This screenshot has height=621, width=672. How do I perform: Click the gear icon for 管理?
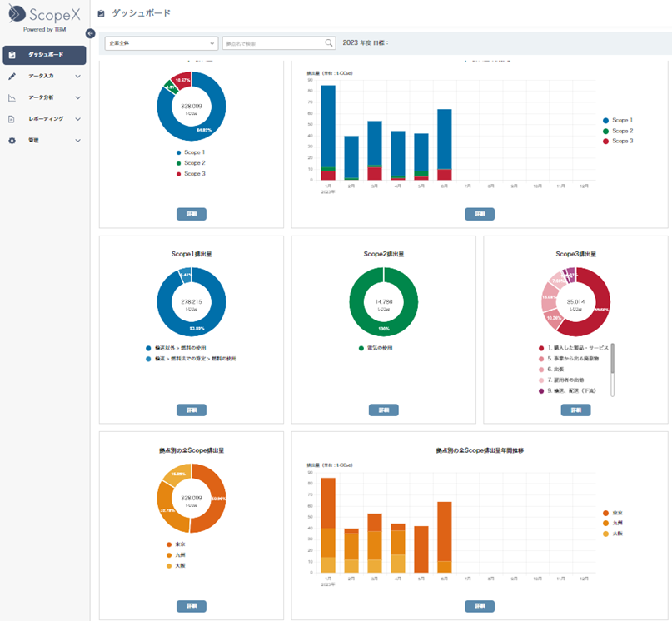click(12, 141)
